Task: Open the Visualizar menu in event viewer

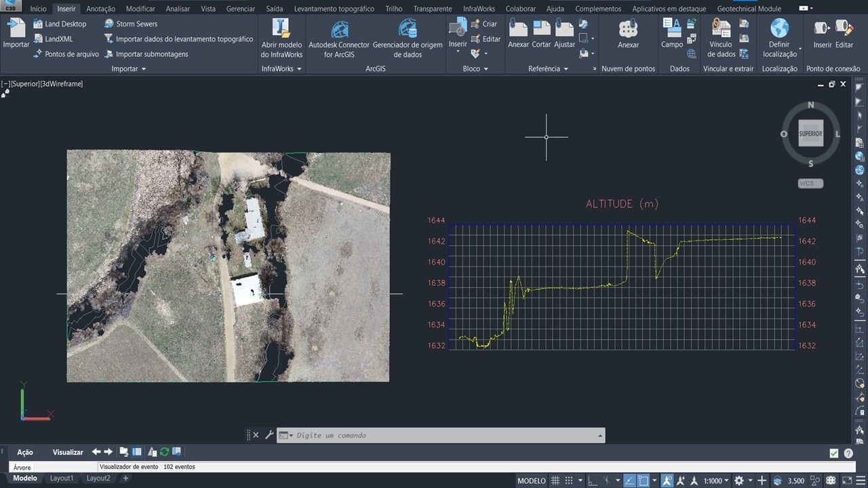Action: (x=68, y=452)
